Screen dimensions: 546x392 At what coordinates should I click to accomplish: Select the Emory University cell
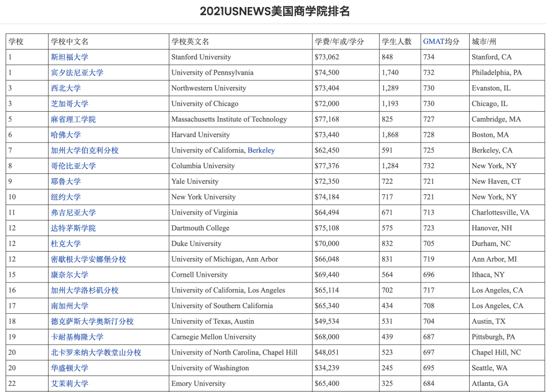pyautogui.click(x=240, y=383)
